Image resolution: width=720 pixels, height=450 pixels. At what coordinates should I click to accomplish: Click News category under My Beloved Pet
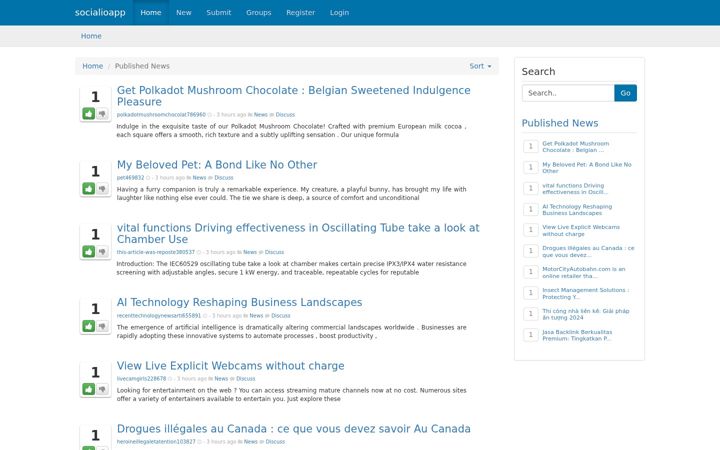199,178
